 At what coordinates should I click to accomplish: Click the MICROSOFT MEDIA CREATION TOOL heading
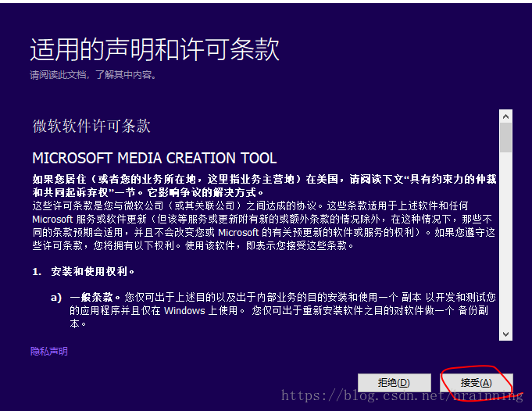[x=155, y=158]
